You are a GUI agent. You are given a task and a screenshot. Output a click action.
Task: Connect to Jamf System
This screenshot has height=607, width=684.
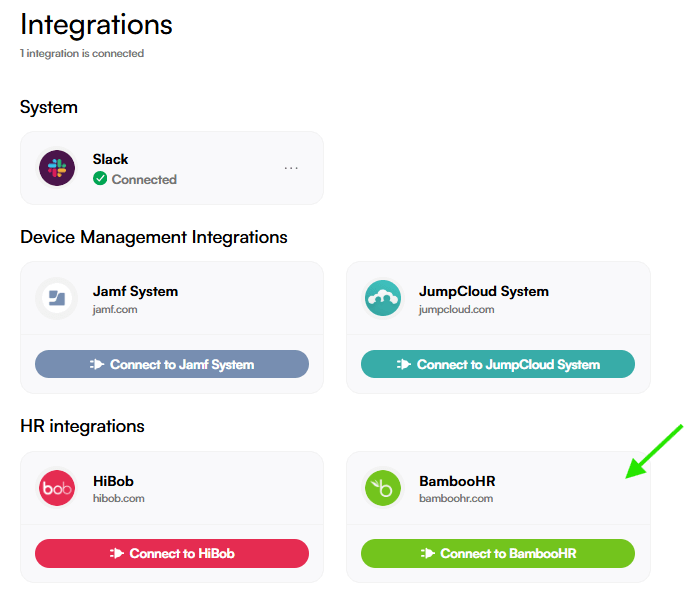pyautogui.click(x=172, y=364)
